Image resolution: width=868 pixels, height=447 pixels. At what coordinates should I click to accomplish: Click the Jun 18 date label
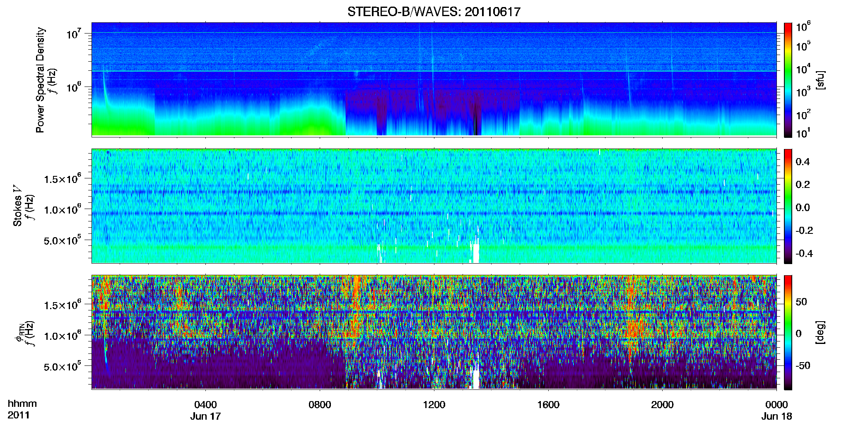tap(776, 416)
